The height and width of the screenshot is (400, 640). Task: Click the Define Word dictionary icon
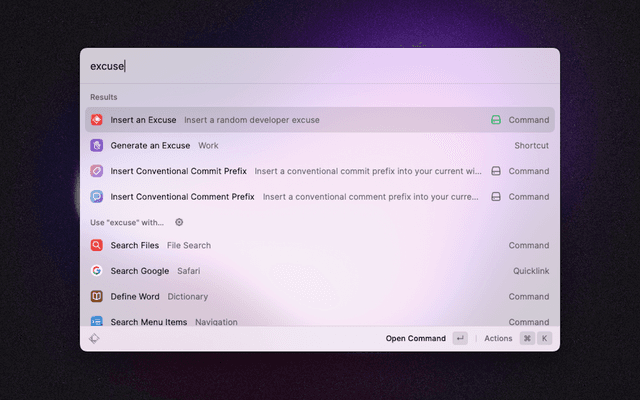pyautogui.click(x=97, y=296)
